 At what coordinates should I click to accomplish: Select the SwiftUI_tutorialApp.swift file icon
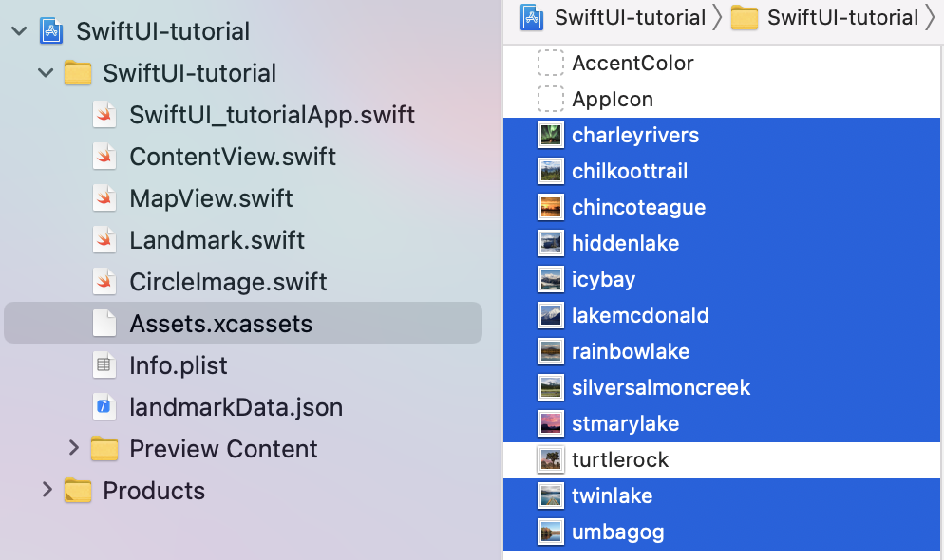104,114
